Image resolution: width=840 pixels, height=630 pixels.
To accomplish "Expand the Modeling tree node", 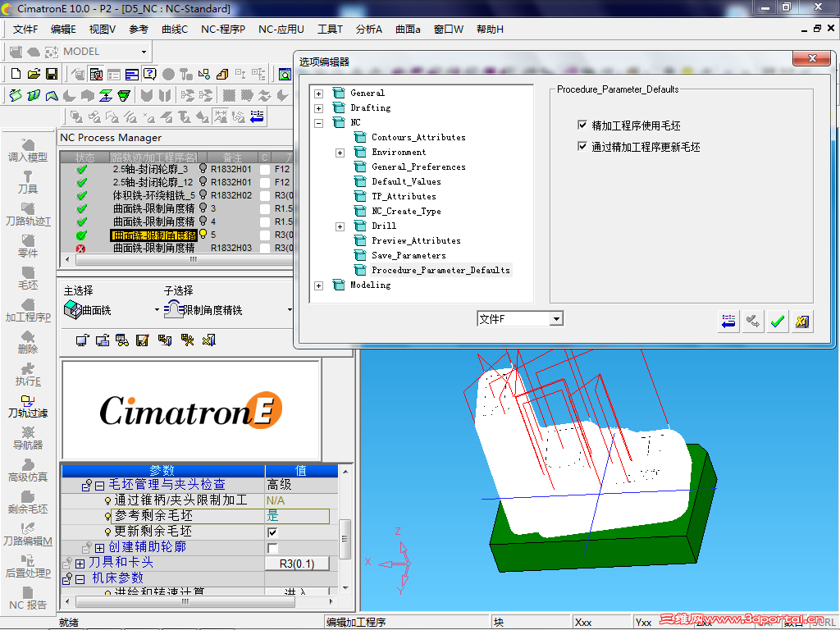I will pos(319,285).
